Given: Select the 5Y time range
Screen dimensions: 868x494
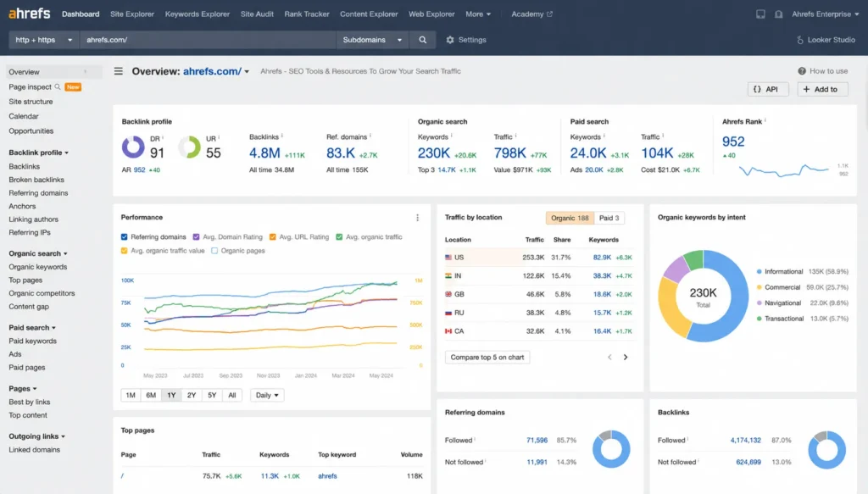Looking at the screenshot, I should 212,395.
